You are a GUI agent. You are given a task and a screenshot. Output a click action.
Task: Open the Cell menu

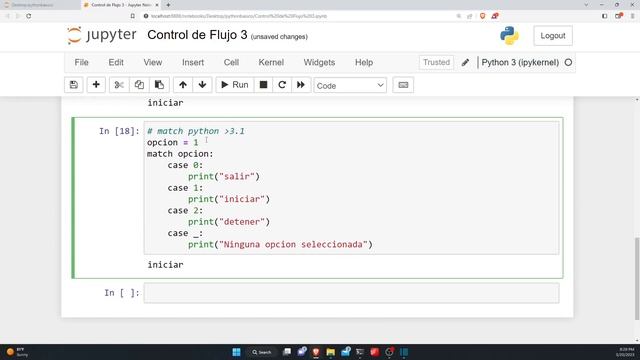point(231,62)
